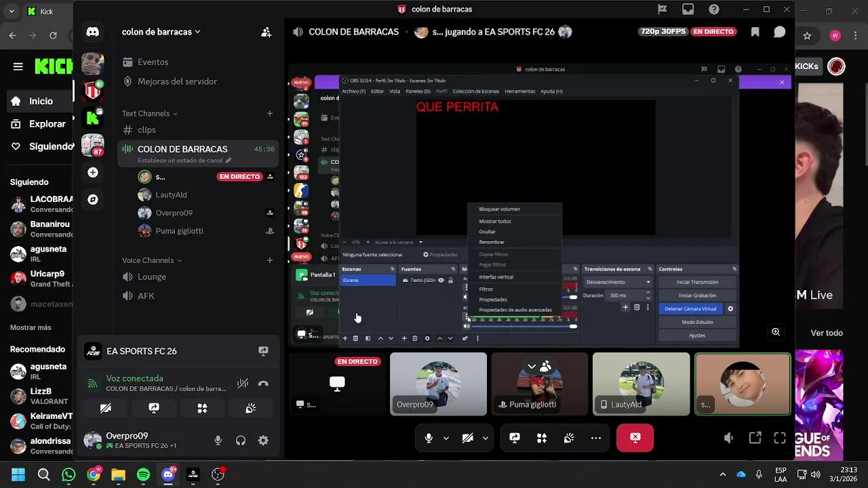The width and height of the screenshot is (868, 488).
Task: Toggle stream volume speaker icon
Action: [729, 438]
